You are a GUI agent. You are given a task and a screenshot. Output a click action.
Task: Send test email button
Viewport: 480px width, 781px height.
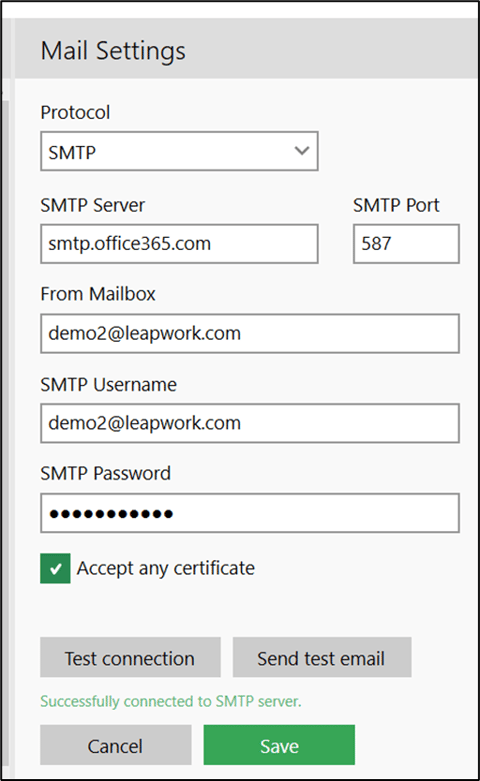pos(322,657)
